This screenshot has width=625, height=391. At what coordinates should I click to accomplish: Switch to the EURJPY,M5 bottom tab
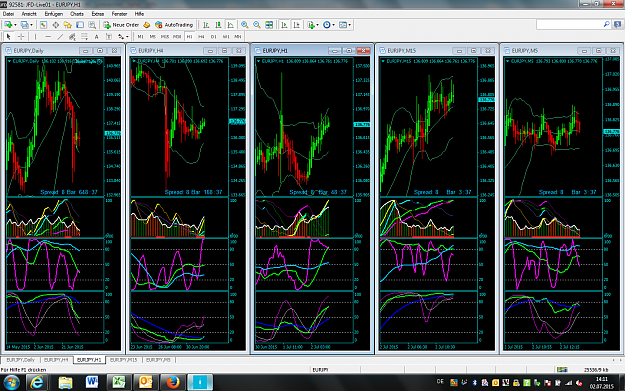(158, 360)
